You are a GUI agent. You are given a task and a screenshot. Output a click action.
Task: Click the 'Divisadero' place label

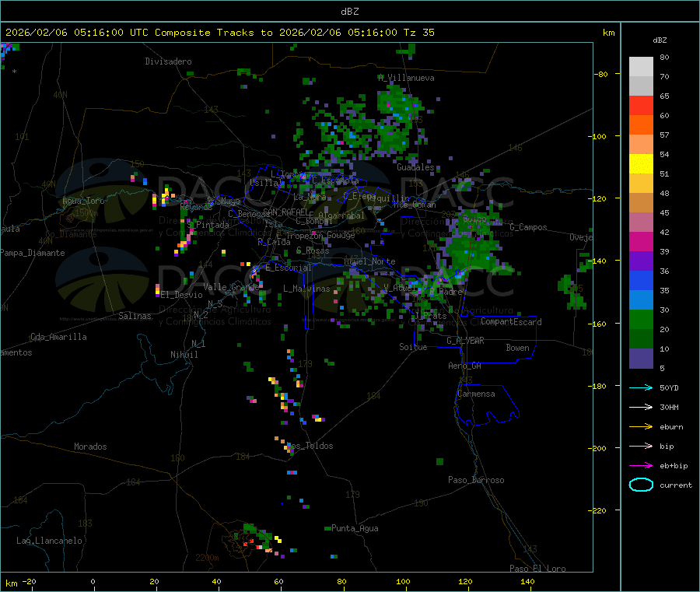point(168,61)
